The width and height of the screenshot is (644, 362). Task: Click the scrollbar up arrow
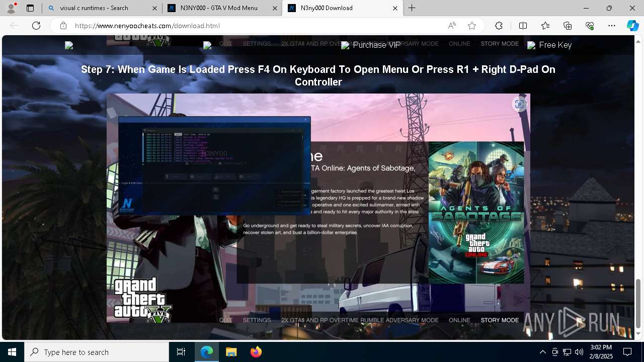638,41
